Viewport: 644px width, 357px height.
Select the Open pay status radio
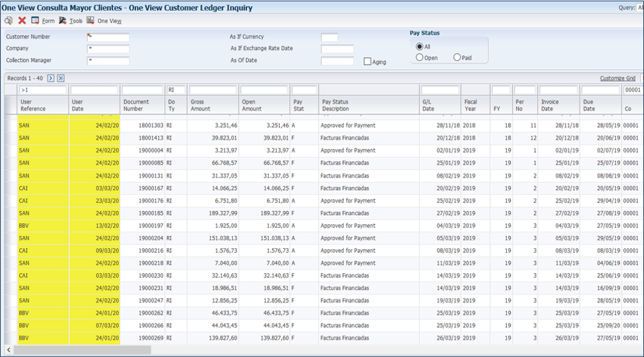point(419,58)
